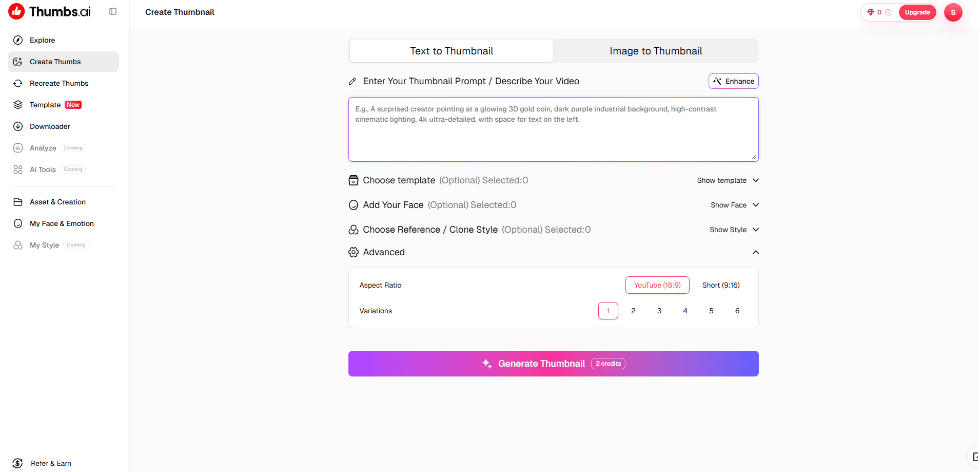Select YouTube (16:9) aspect ratio

click(657, 285)
